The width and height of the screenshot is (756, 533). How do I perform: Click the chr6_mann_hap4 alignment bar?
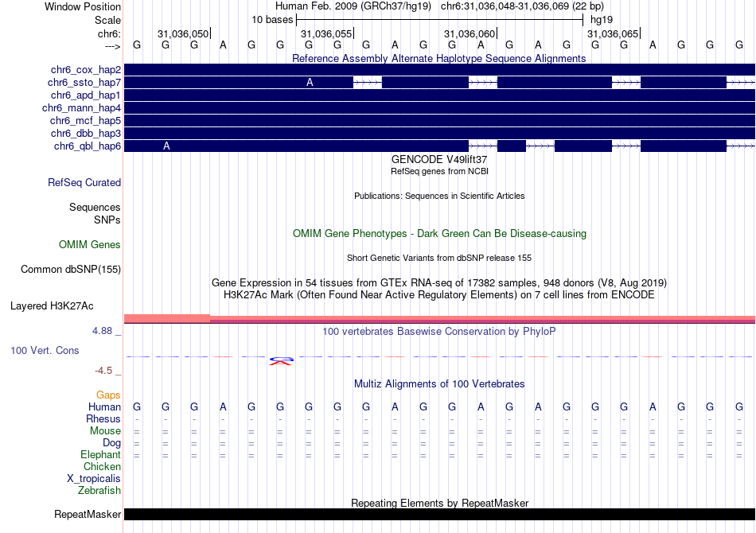pyautogui.click(x=440, y=108)
